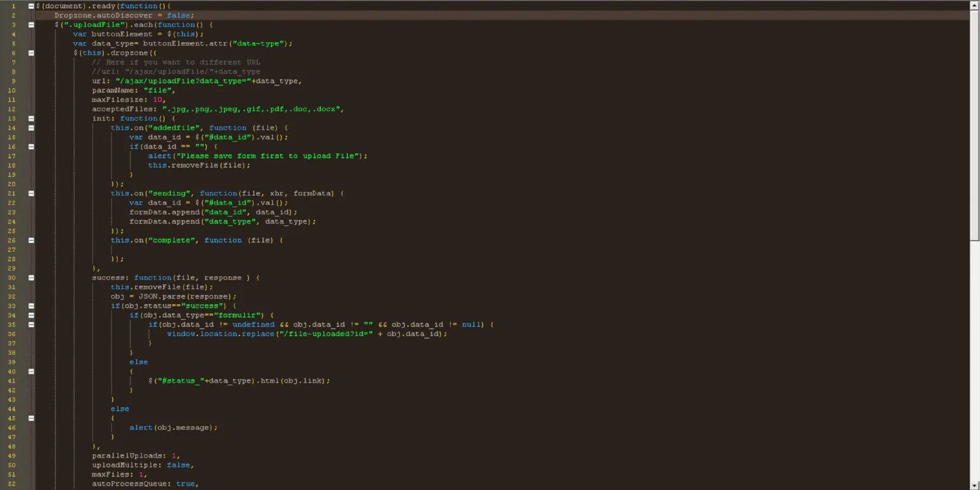The image size is (980, 490).
Task: Click the Please save form alert text
Action: tap(268, 156)
